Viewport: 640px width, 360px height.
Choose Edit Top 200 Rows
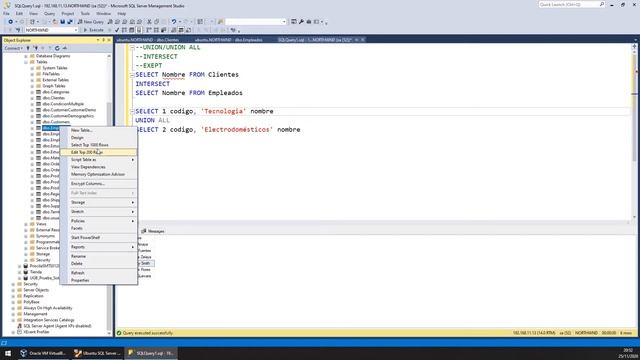98,152
